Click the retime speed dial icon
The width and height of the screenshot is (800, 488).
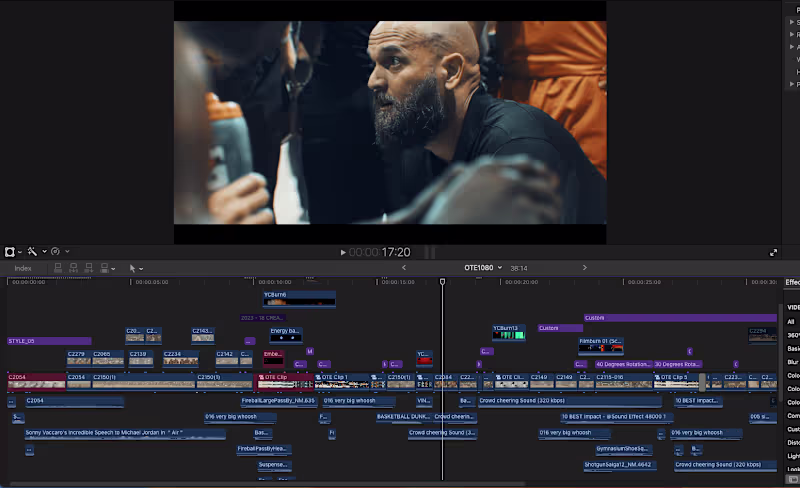click(x=55, y=251)
